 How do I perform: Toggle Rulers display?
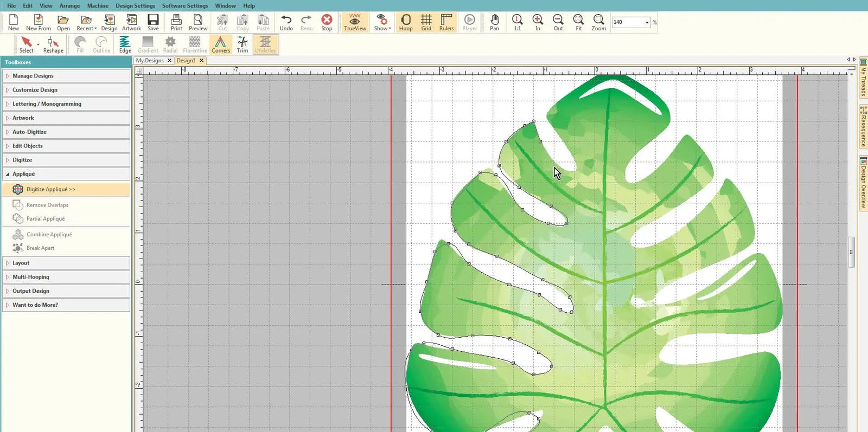pos(446,22)
